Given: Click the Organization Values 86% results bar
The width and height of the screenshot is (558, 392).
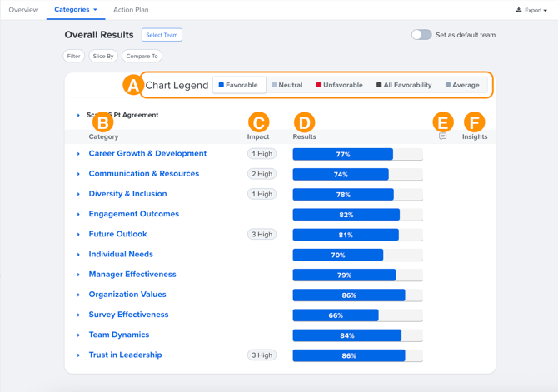Looking at the screenshot, I should (349, 295).
